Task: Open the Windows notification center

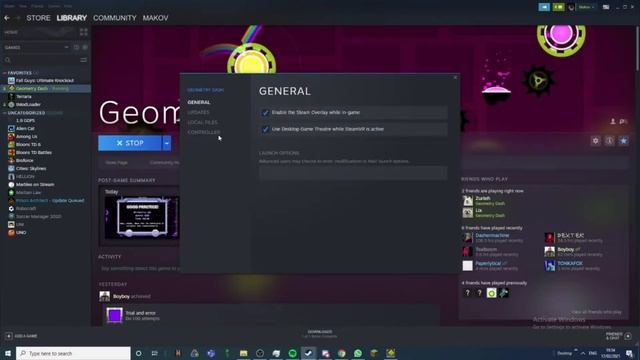Action: [629, 353]
